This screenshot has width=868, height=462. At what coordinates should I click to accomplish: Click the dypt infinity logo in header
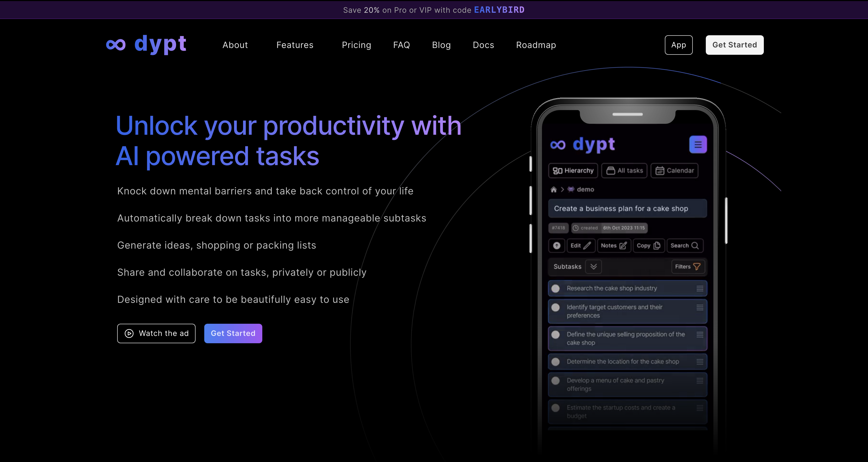(146, 44)
